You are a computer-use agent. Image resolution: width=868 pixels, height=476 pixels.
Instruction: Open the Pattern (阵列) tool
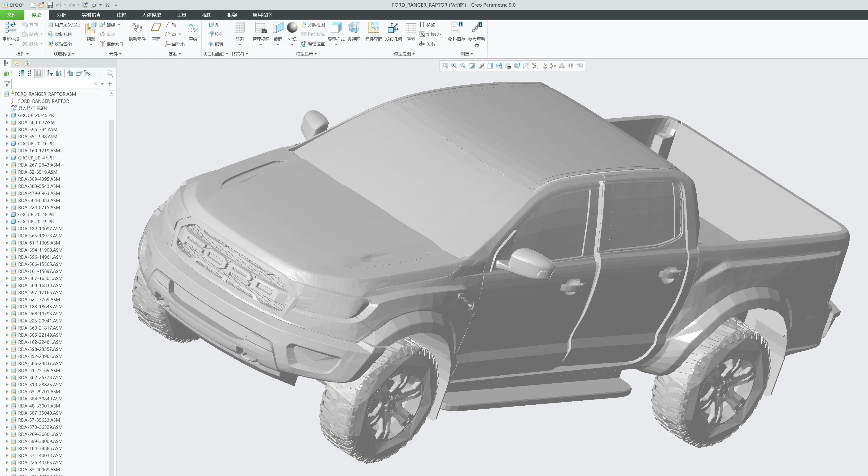pos(240,28)
